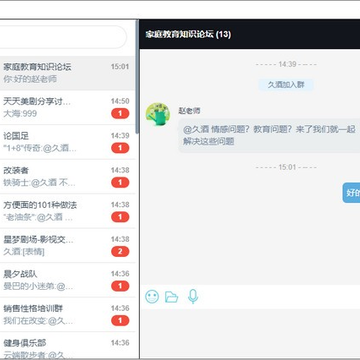The height and width of the screenshot is (360, 360).
Task: Click preview text 你:好的赵老师
Action: [x=30, y=79]
